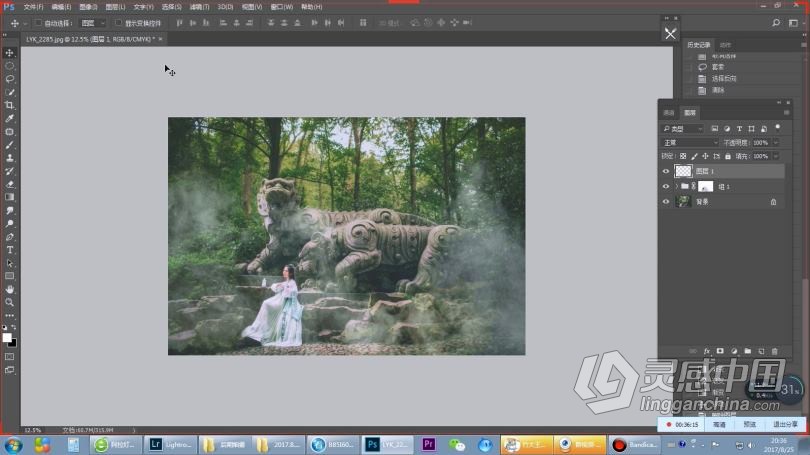Screen dimensions: 810x455
Task: Switch to the 历史记录 History tab
Action: pyautogui.click(x=698, y=45)
